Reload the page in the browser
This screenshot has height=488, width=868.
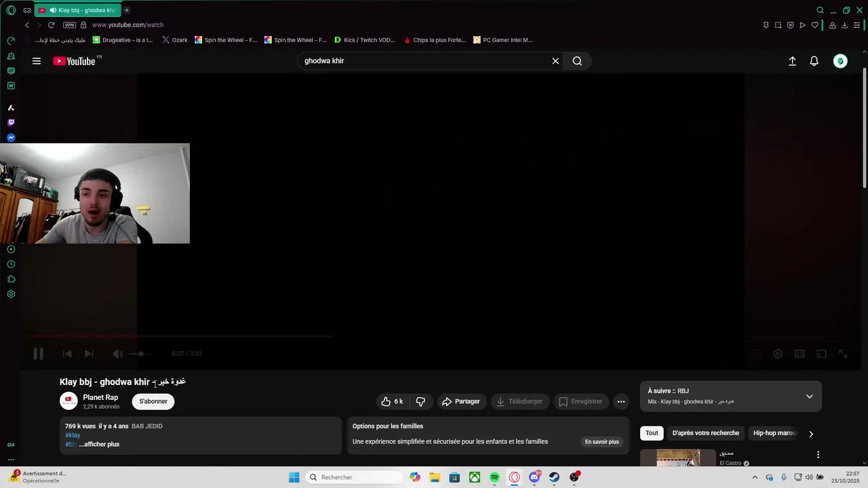[x=51, y=25]
